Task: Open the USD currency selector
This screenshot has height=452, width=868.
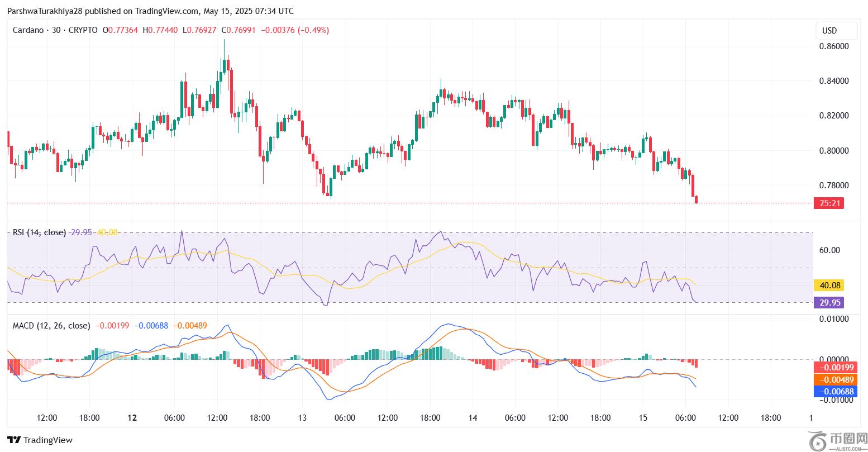Action: (829, 30)
